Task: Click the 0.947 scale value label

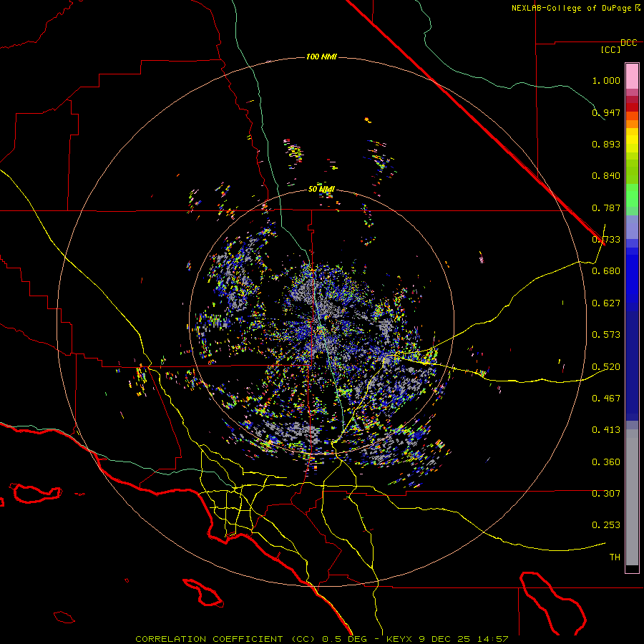Action: [606, 112]
